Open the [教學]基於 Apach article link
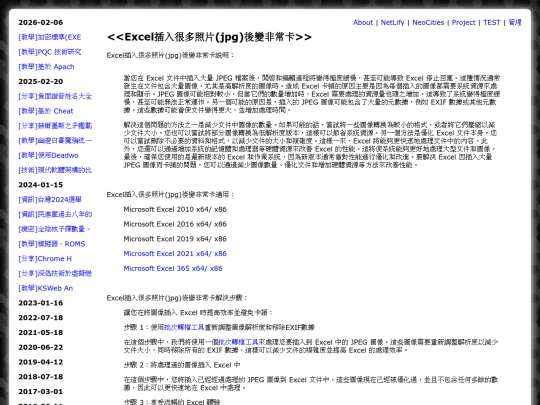The image size is (540, 405). pos(46,67)
